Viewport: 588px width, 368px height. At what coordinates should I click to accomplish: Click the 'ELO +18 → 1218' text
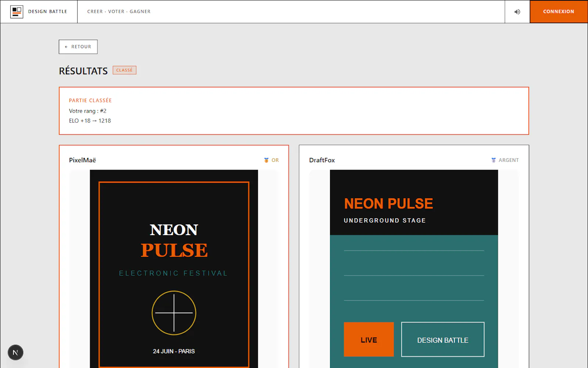tap(90, 121)
